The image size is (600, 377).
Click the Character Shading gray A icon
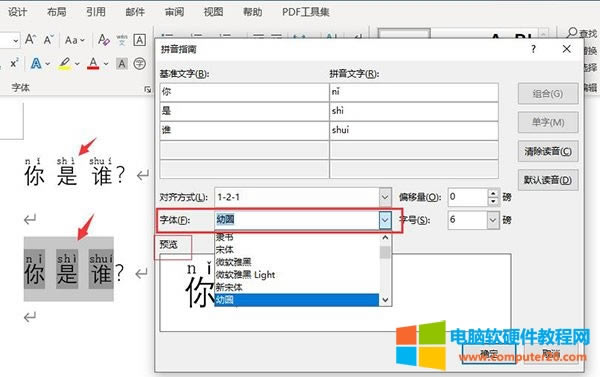coord(122,64)
